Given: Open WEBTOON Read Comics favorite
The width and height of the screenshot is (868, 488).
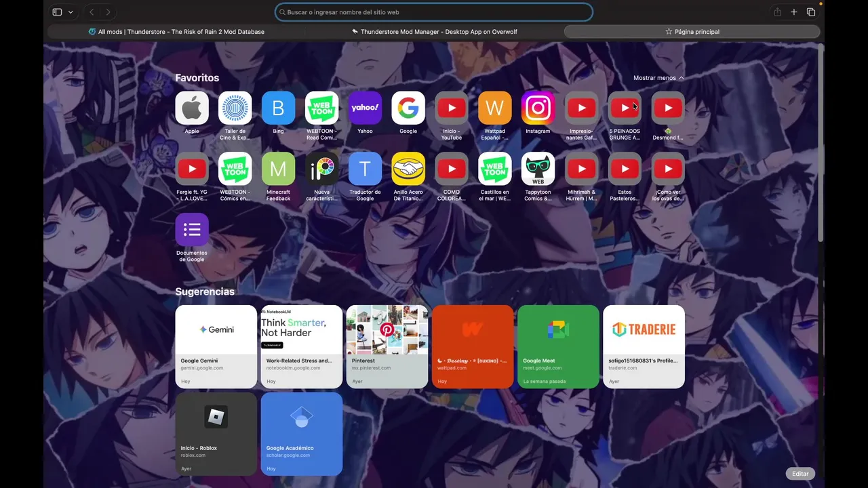Looking at the screenshot, I should tap(321, 108).
